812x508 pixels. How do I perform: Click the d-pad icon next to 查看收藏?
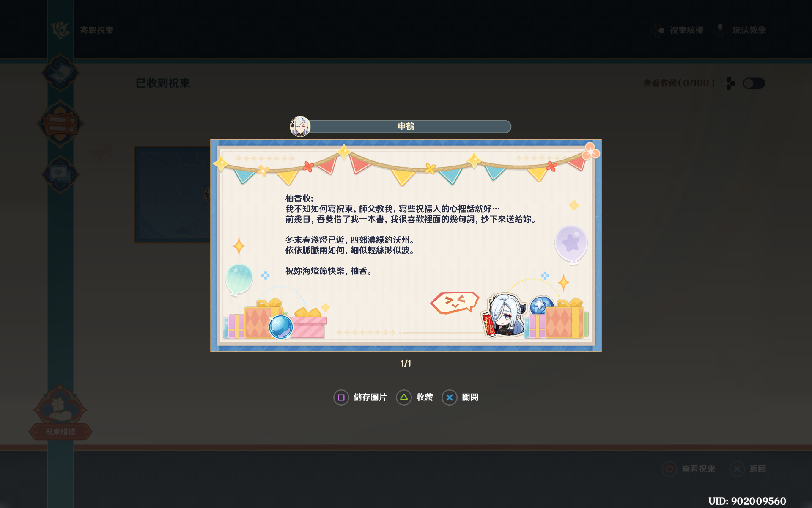[729, 83]
